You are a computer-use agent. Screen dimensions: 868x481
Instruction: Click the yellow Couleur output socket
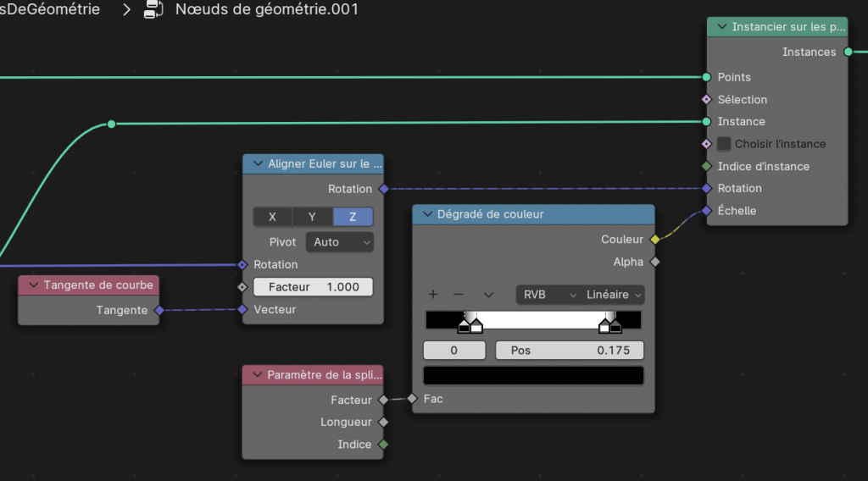[x=654, y=240]
